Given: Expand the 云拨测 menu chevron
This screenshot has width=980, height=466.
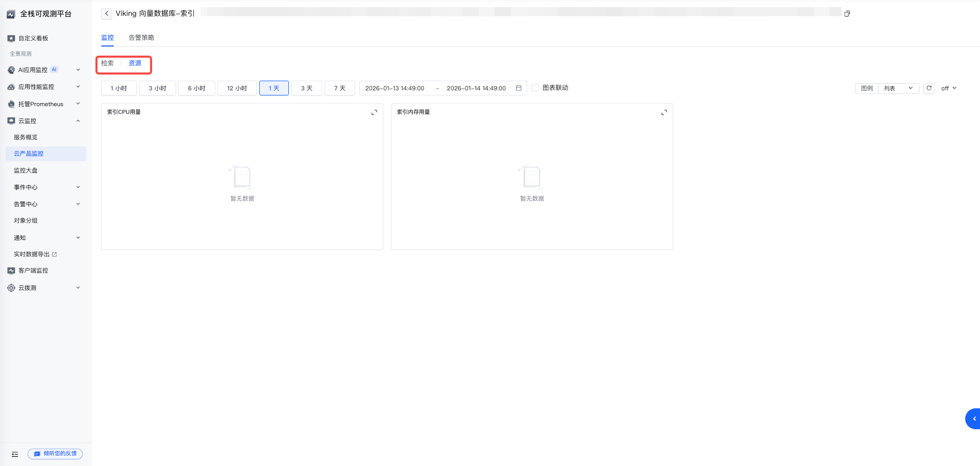Looking at the screenshot, I should point(78,288).
